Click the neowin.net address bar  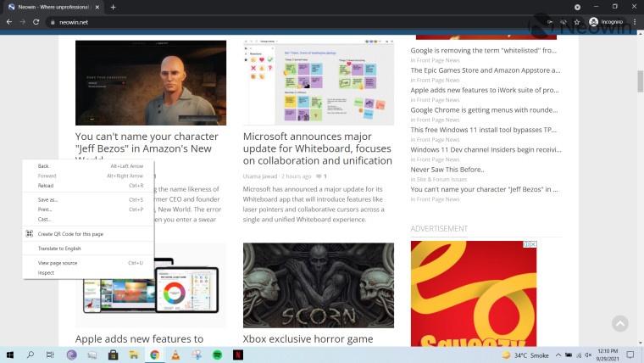tap(294, 22)
